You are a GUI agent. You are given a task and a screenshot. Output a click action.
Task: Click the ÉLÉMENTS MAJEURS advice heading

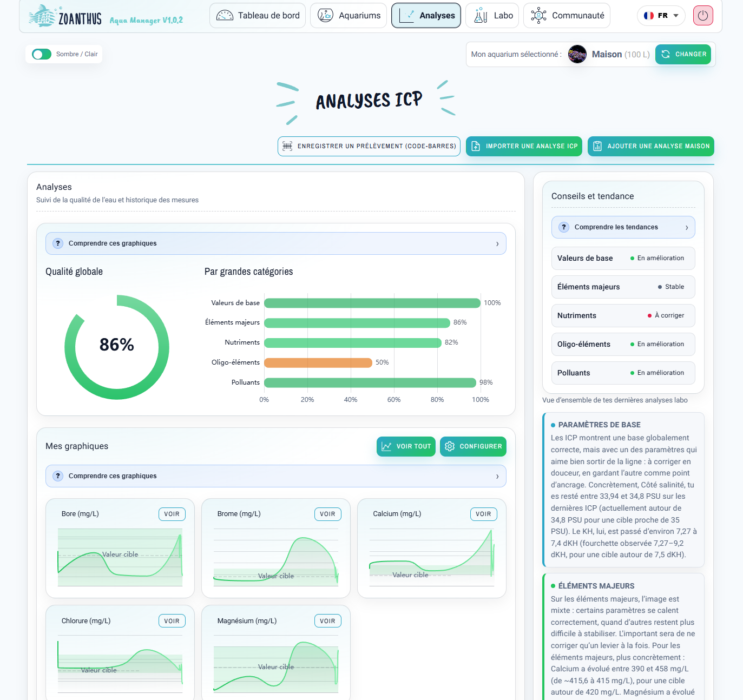click(596, 586)
